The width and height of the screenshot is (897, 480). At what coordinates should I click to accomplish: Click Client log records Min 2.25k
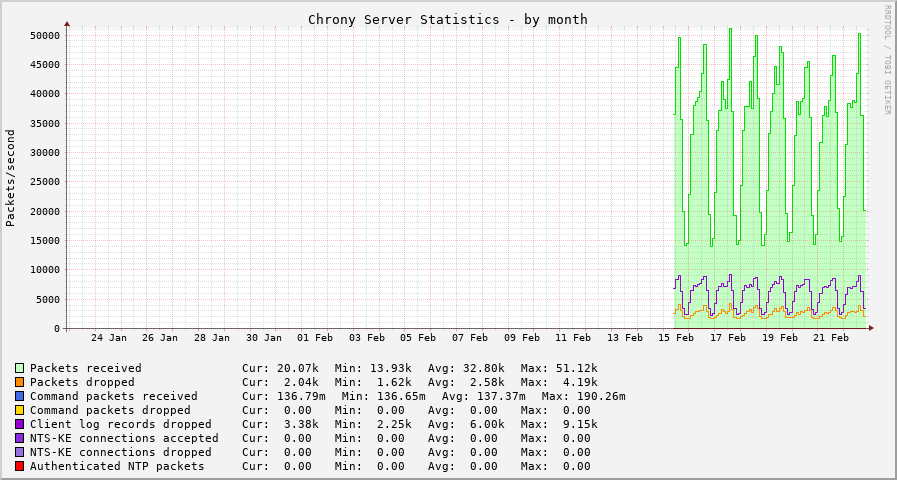pyautogui.click(x=394, y=424)
